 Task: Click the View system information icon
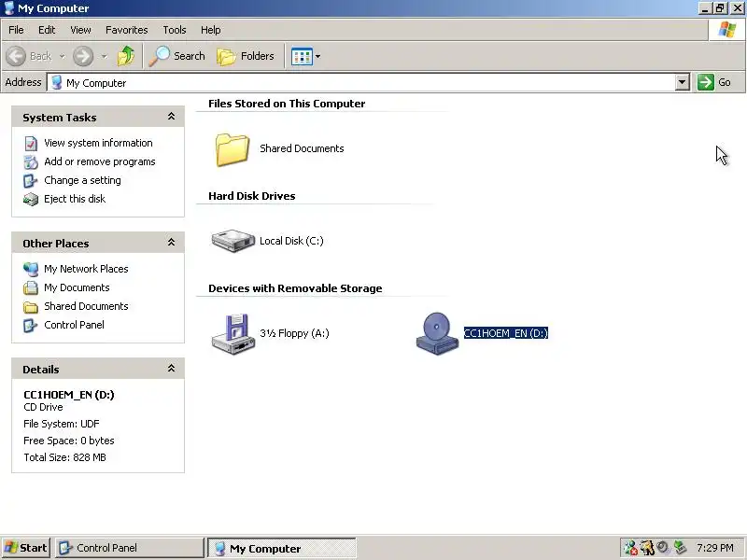pyautogui.click(x=31, y=144)
